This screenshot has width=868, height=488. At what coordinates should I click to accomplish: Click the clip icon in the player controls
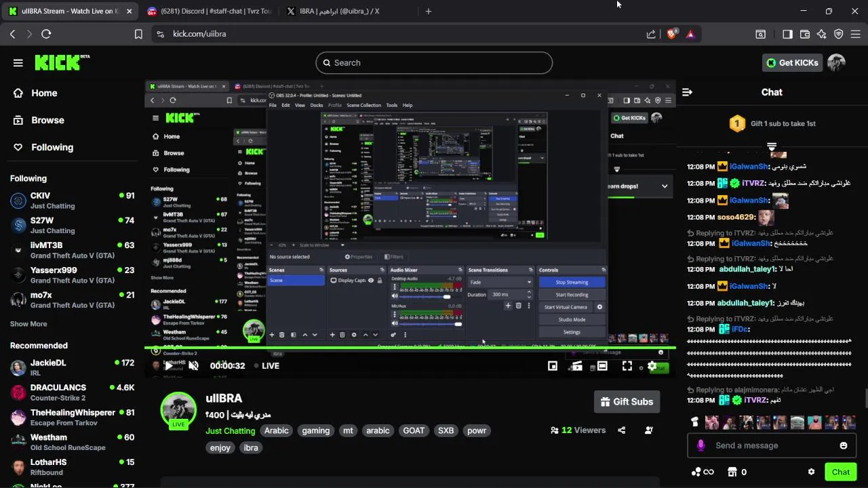pos(577,366)
